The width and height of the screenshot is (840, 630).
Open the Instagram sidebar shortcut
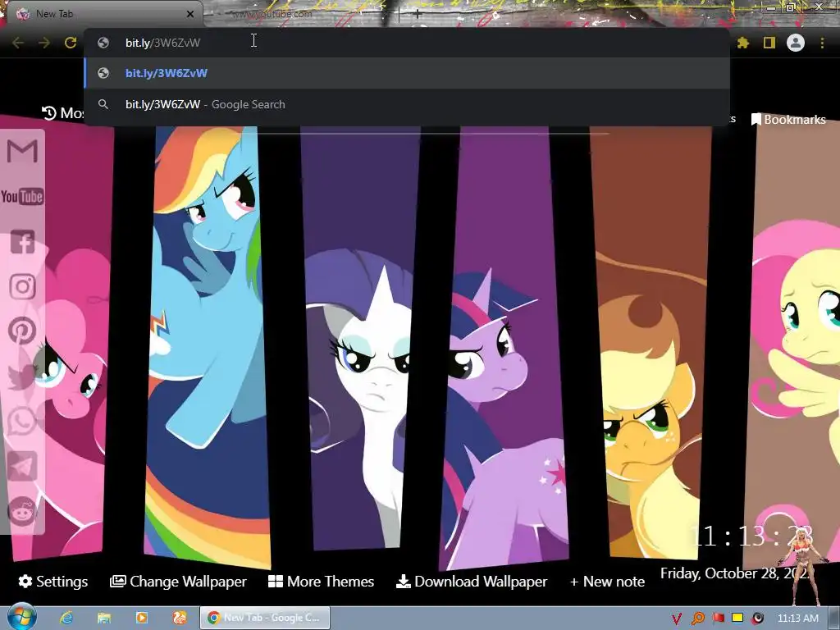coord(22,286)
